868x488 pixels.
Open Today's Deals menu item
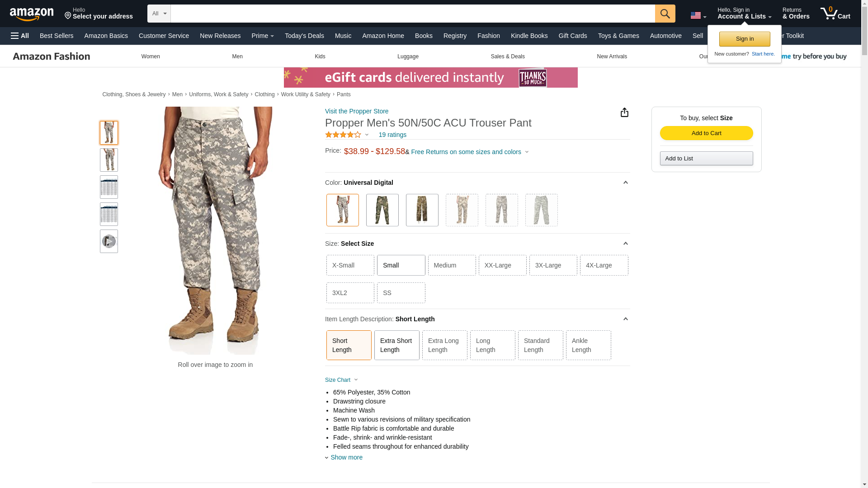[x=304, y=36]
